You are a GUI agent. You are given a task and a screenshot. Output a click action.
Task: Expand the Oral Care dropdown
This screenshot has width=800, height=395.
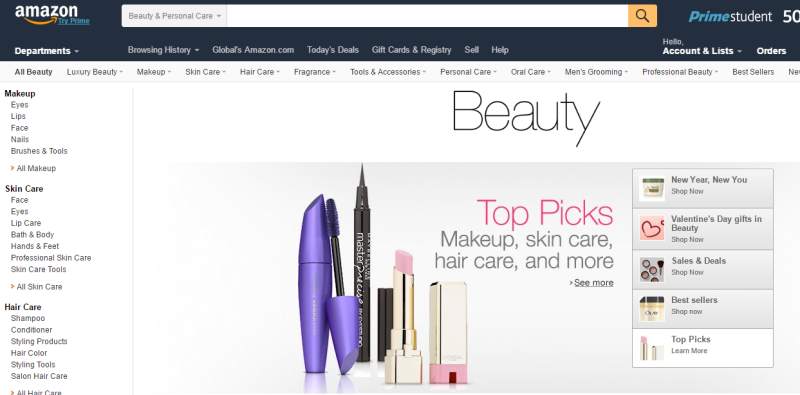click(x=531, y=72)
